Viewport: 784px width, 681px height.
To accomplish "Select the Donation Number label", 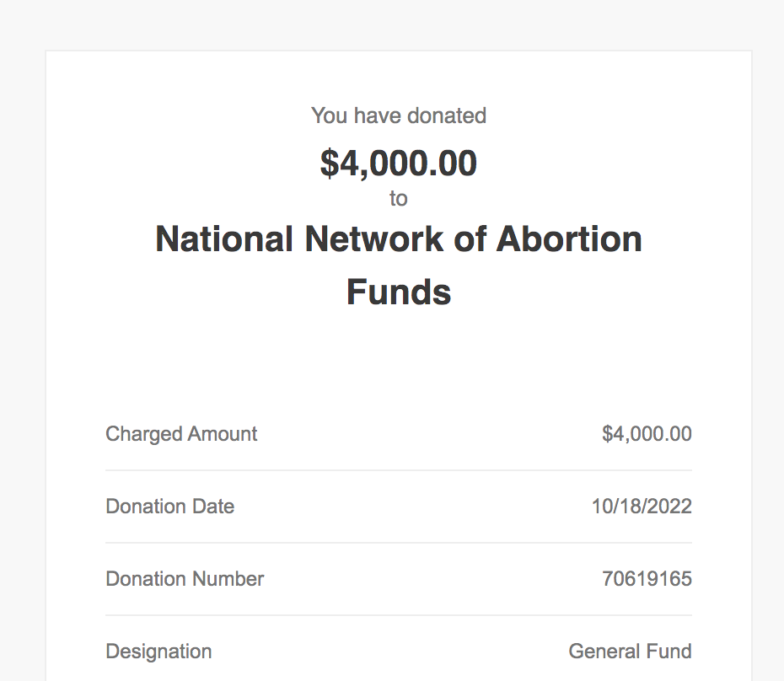I will click(185, 579).
